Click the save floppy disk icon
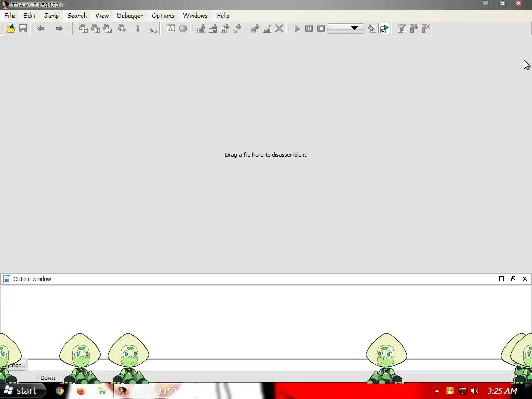 23,29
